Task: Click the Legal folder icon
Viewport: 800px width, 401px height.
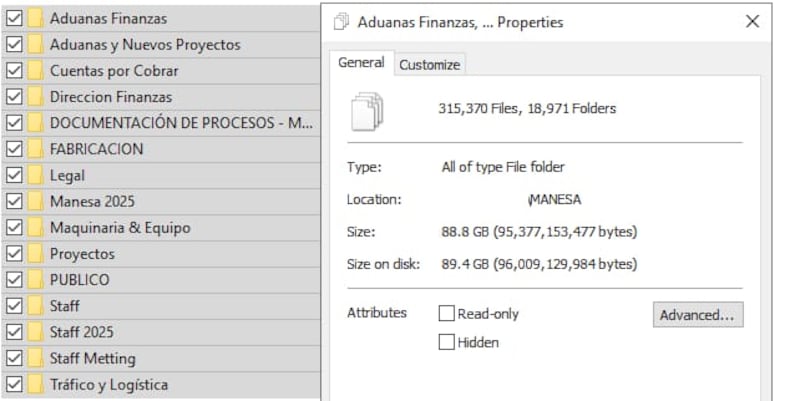Action: (x=35, y=176)
